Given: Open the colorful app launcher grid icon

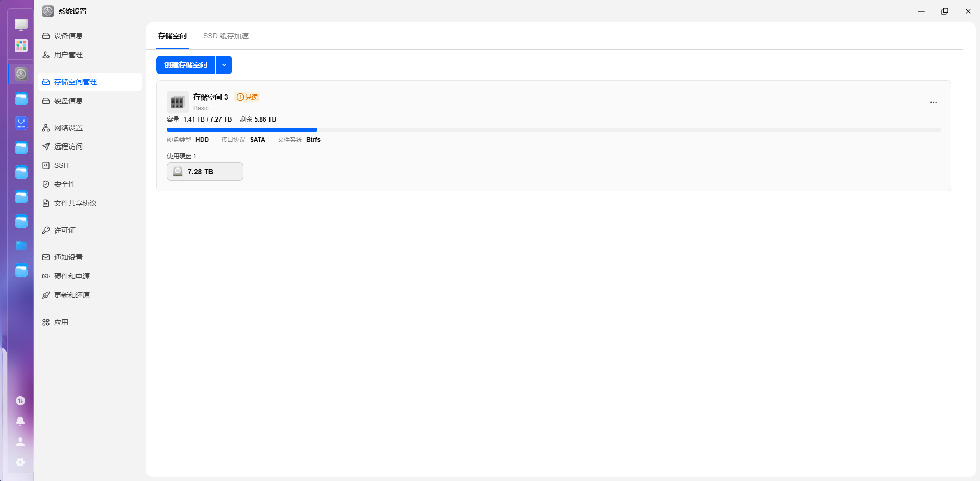Looking at the screenshot, I should tap(21, 46).
